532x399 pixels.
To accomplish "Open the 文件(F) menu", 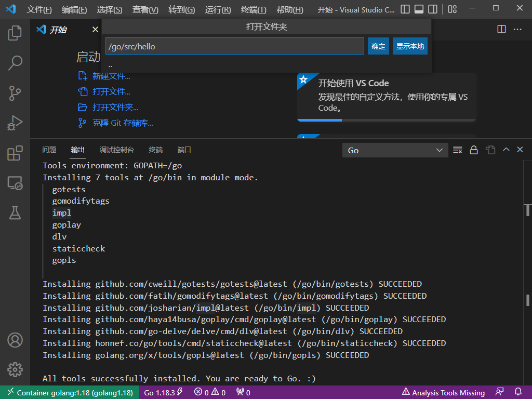I will point(39,9).
